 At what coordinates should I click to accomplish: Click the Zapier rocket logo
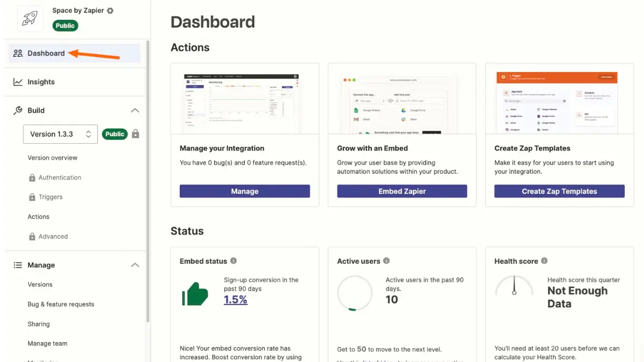click(30, 18)
